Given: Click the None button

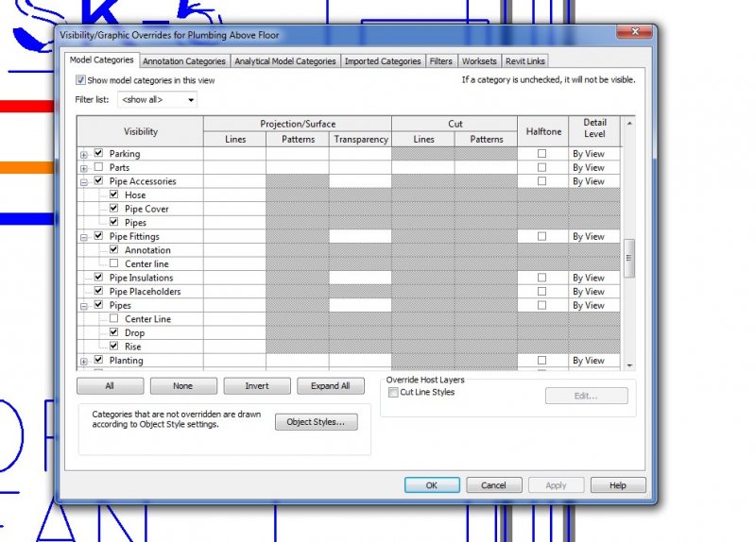Looking at the screenshot, I should [183, 386].
